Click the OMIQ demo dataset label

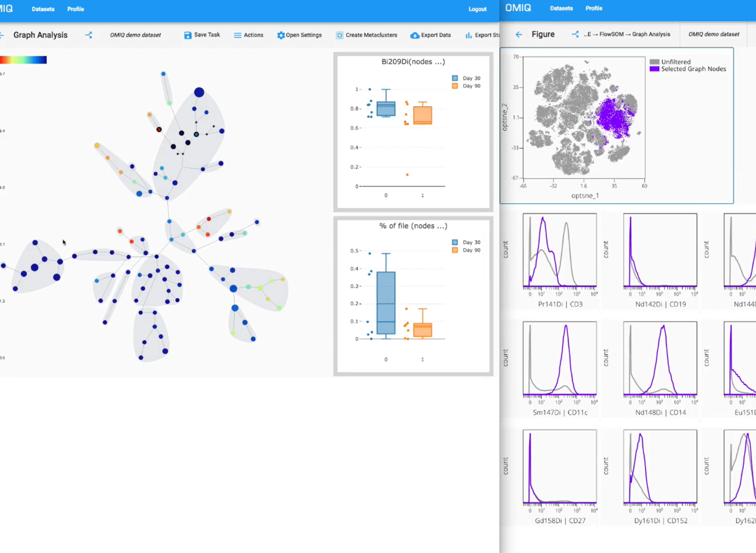pyautogui.click(x=136, y=35)
